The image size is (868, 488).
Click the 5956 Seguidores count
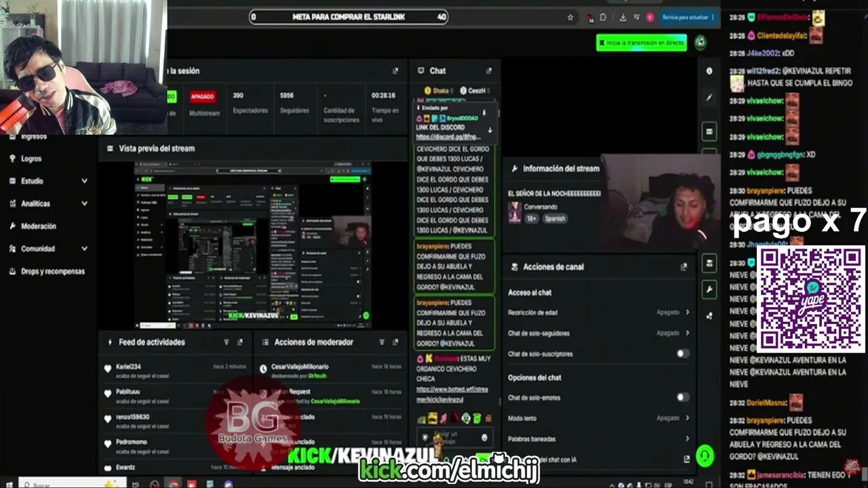(x=286, y=96)
